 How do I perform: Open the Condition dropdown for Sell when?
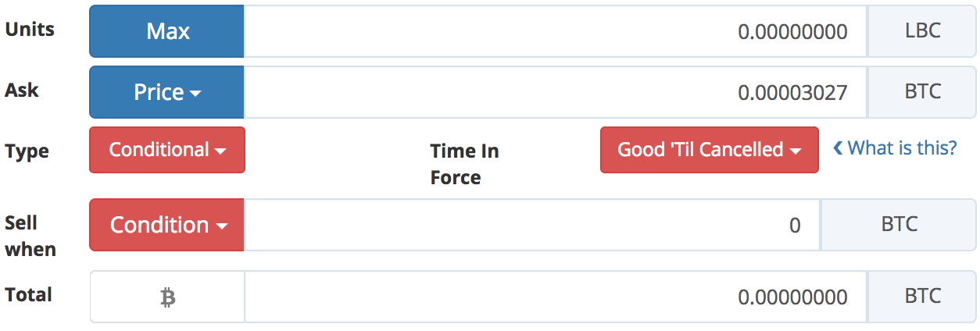167,225
